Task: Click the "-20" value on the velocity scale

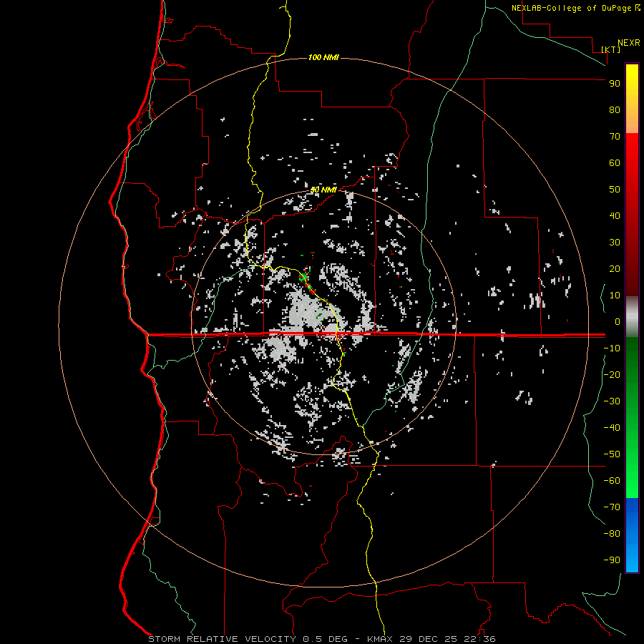Action: pos(612,374)
